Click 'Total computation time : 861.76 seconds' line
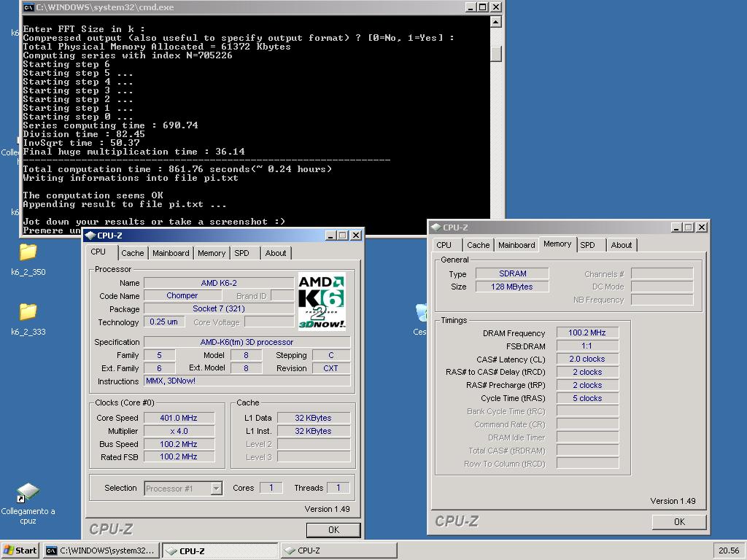The height and width of the screenshot is (560, 747). [177, 169]
